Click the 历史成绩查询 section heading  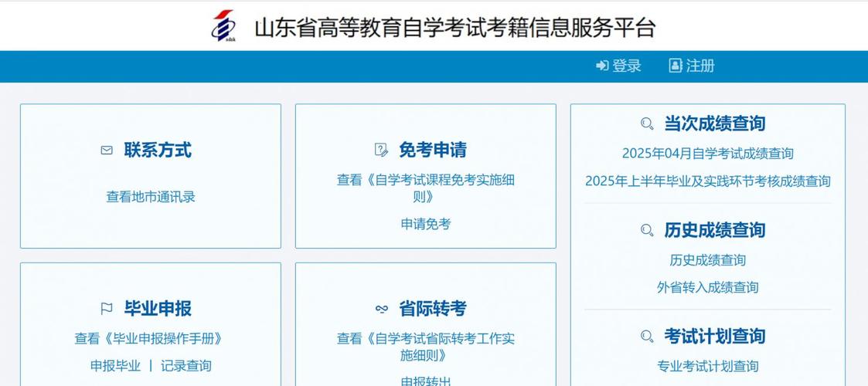(715, 230)
